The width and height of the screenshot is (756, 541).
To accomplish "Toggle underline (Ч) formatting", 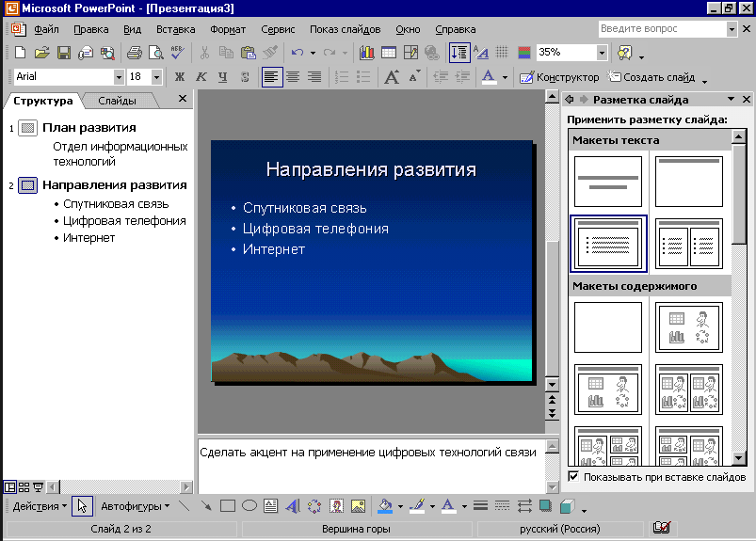I will point(223,76).
